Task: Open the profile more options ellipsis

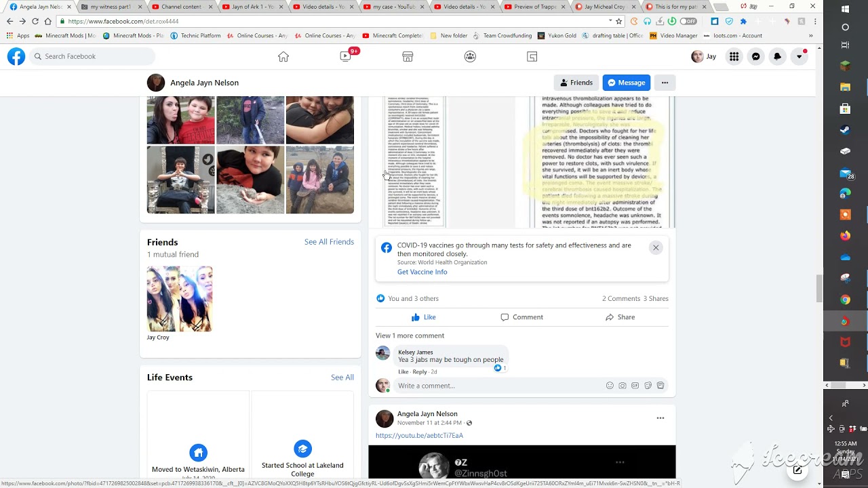Action: pos(665,83)
